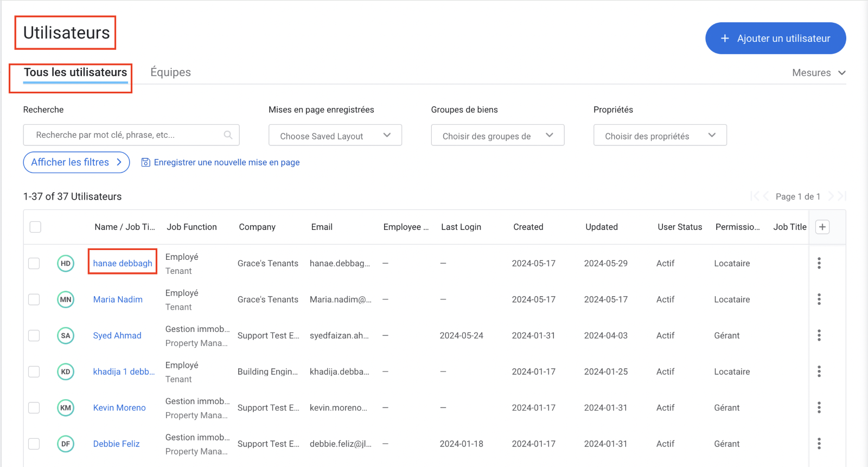Click the KM avatar for Kevin Moreno
Viewport: 868px width, 467px height.
point(66,408)
